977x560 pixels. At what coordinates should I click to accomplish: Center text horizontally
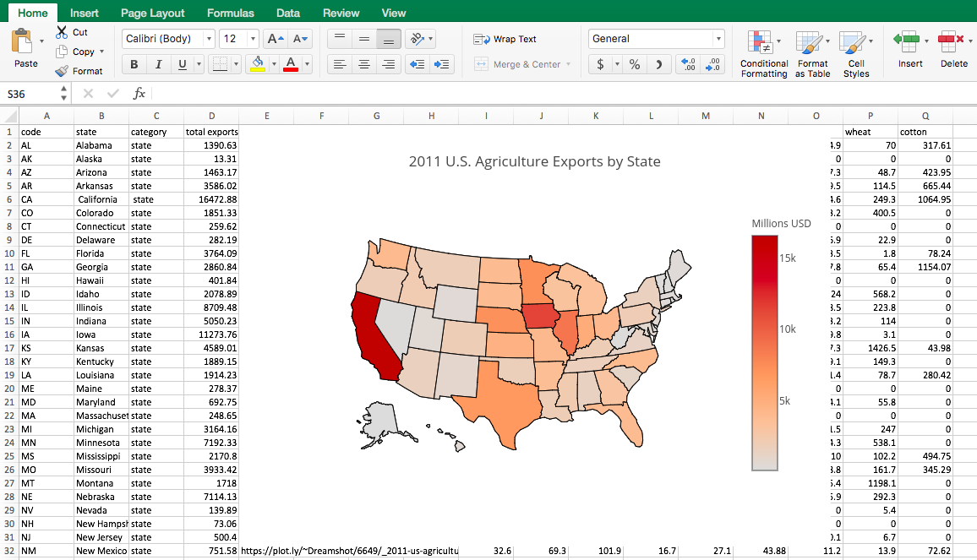click(x=364, y=64)
